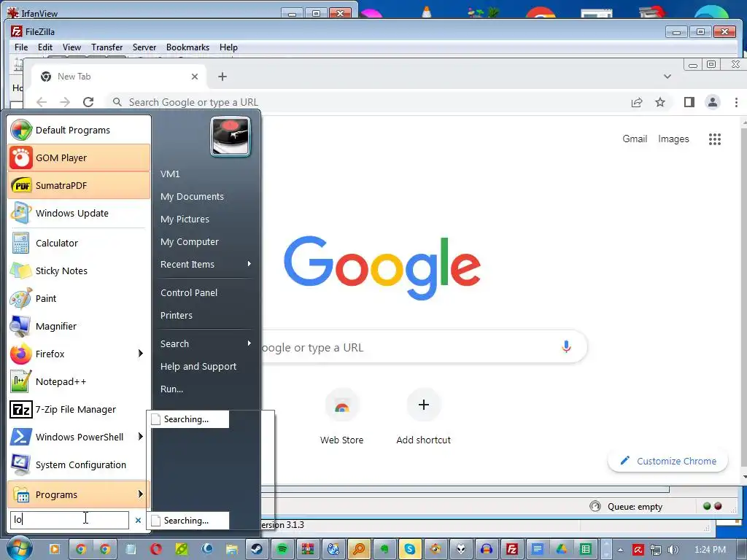Open FileZilla Transfer menu

click(107, 47)
